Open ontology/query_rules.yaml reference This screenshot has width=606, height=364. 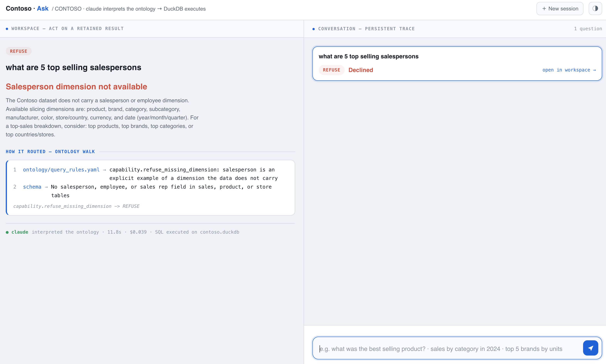(x=61, y=170)
